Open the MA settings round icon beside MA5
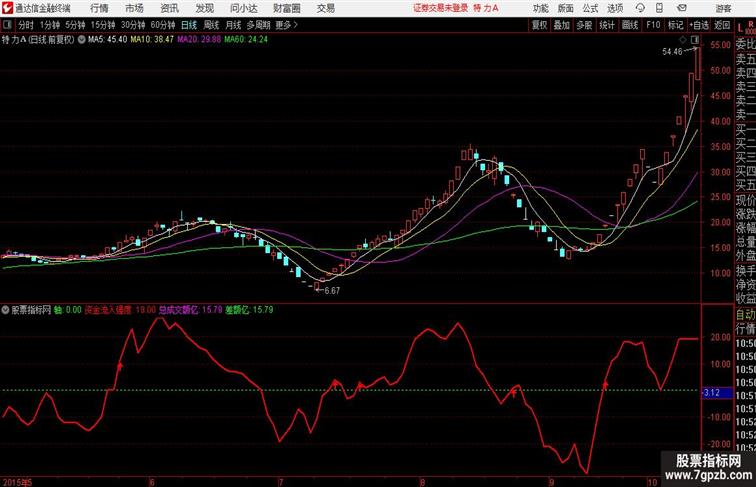 81,39
